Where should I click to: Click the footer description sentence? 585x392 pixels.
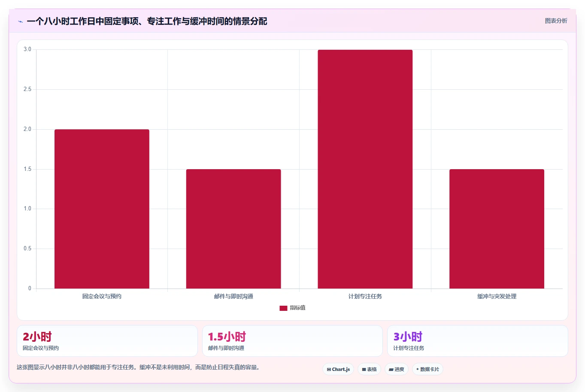138,368
